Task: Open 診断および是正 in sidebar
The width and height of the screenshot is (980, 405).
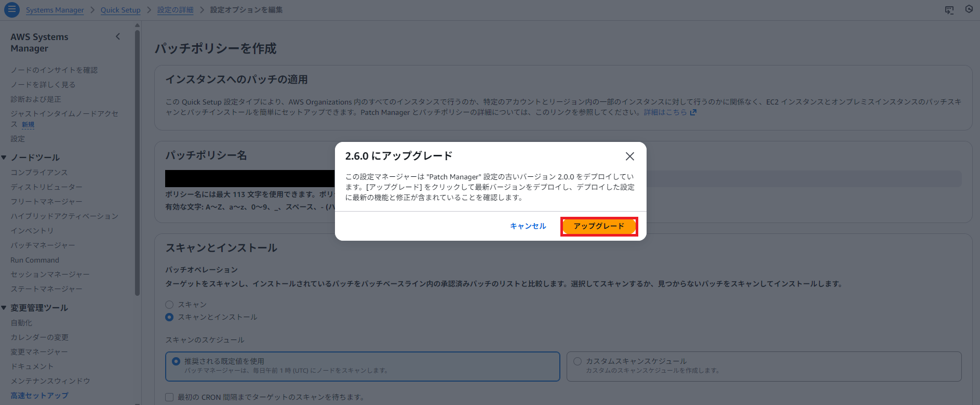Action: click(36, 99)
